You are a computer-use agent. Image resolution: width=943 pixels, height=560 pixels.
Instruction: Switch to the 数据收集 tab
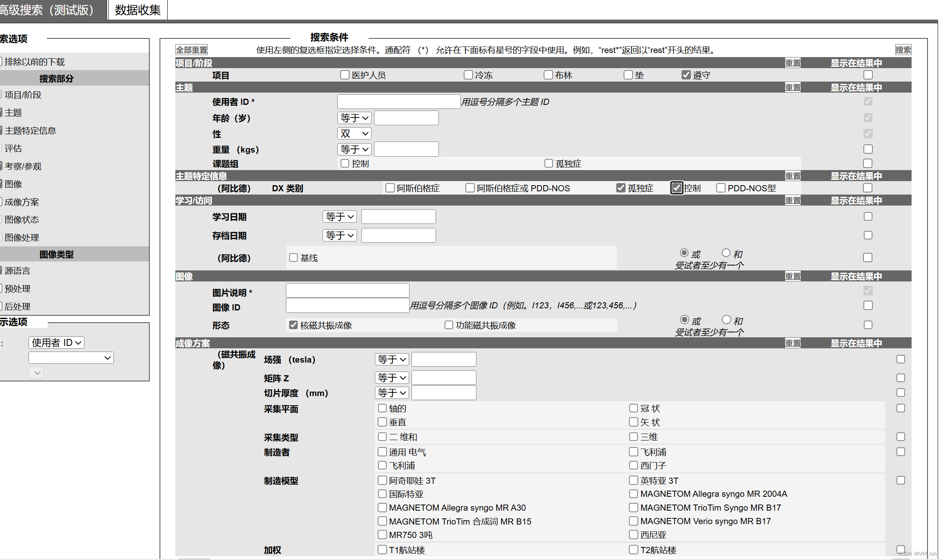tap(138, 10)
